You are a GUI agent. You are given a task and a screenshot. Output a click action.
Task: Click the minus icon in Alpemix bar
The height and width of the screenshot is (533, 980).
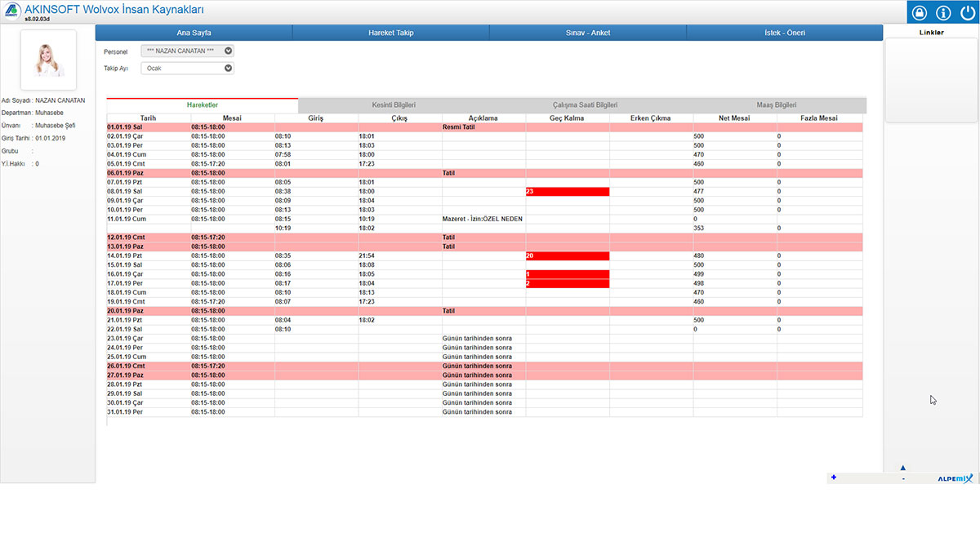point(902,479)
